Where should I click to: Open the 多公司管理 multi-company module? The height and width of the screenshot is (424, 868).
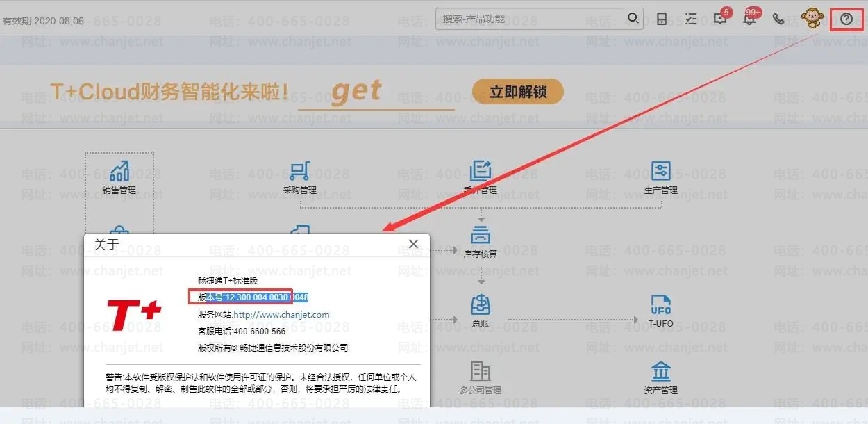tap(481, 378)
